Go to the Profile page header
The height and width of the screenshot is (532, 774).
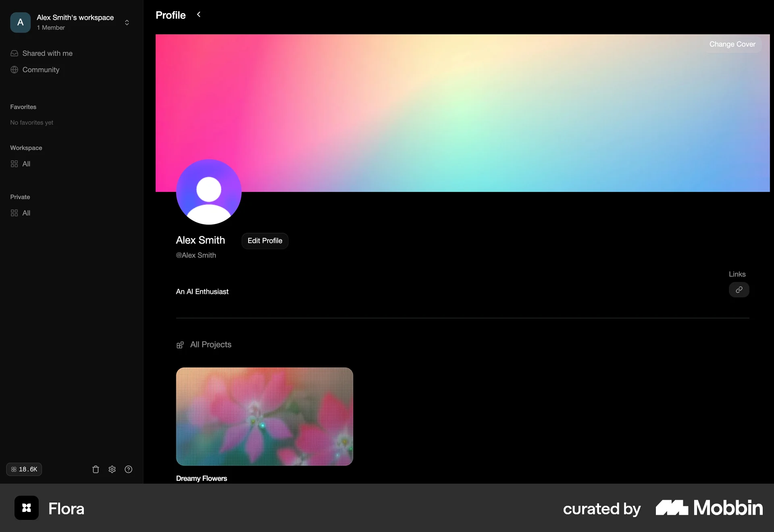[x=171, y=15]
